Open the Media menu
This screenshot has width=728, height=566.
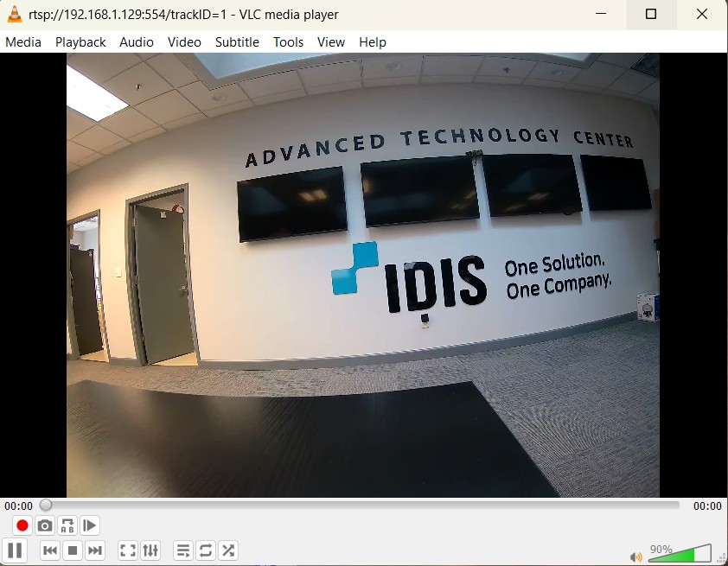(23, 42)
